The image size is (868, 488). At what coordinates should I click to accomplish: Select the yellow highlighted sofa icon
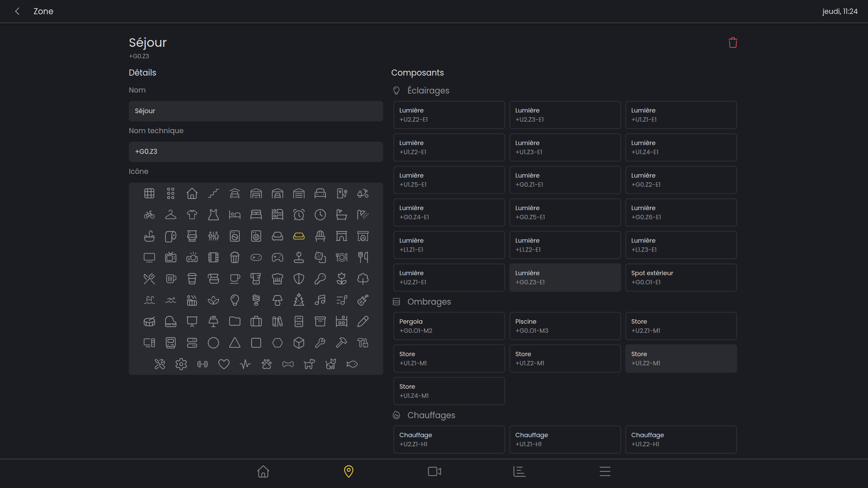coord(299,236)
